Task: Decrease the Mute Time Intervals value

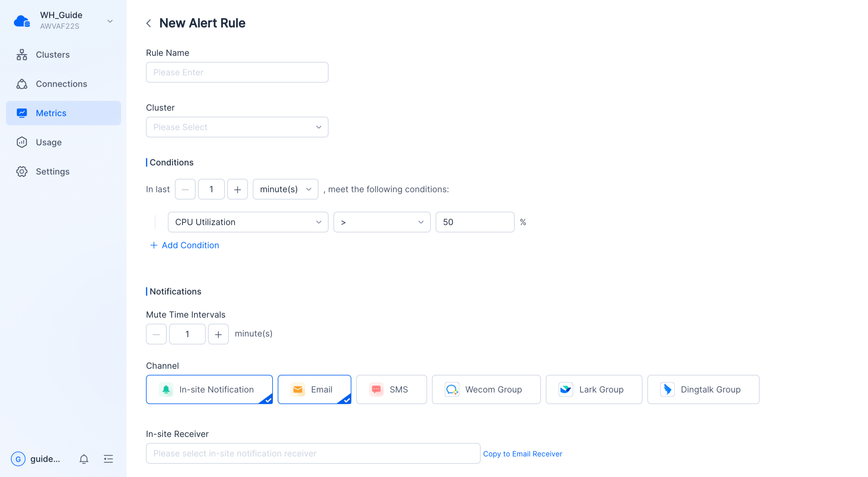Action: coord(156,334)
